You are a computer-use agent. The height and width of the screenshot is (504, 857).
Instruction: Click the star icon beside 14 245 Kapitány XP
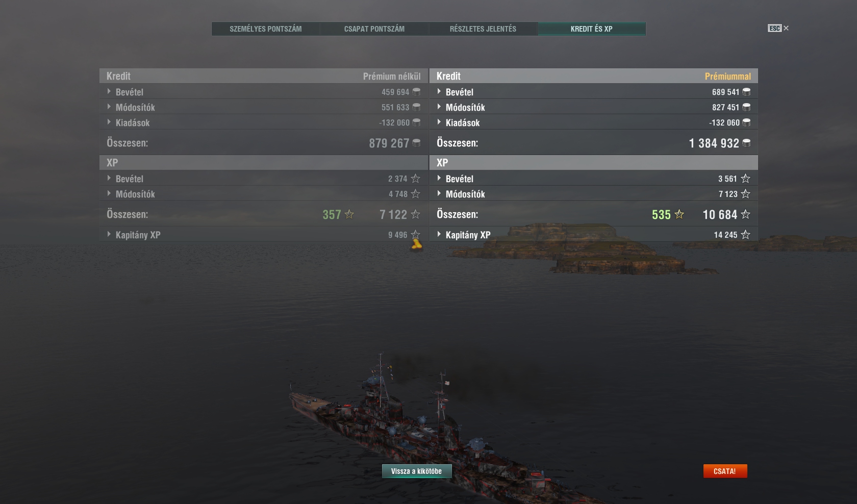coord(746,235)
